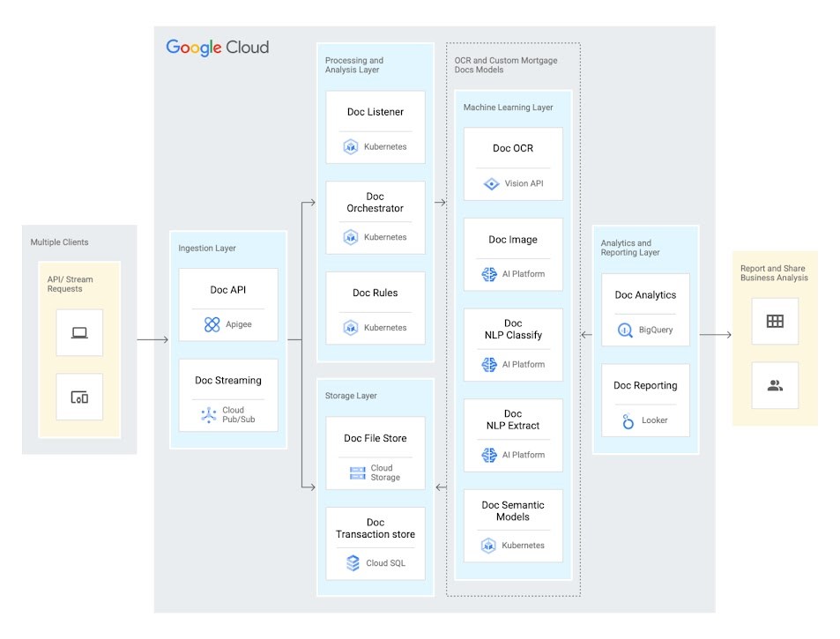Click the Google Cloud logo
The width and height of the screenshot is (840, 639).
216,48
